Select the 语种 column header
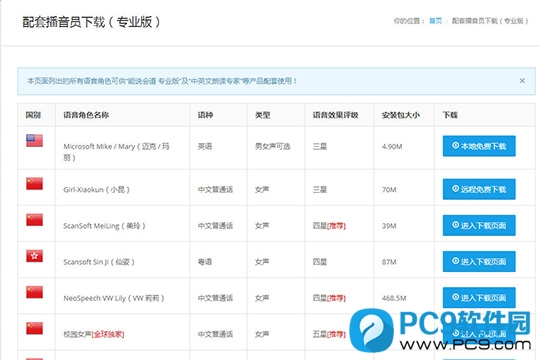Viewport: 540px width, 360px height. tap(205, 115)
